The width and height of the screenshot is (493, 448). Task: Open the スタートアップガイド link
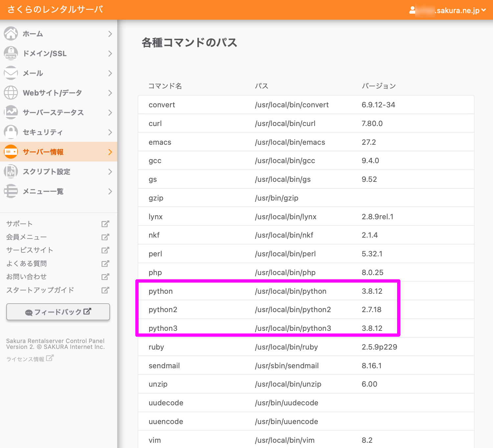click(x=40, y=290)
